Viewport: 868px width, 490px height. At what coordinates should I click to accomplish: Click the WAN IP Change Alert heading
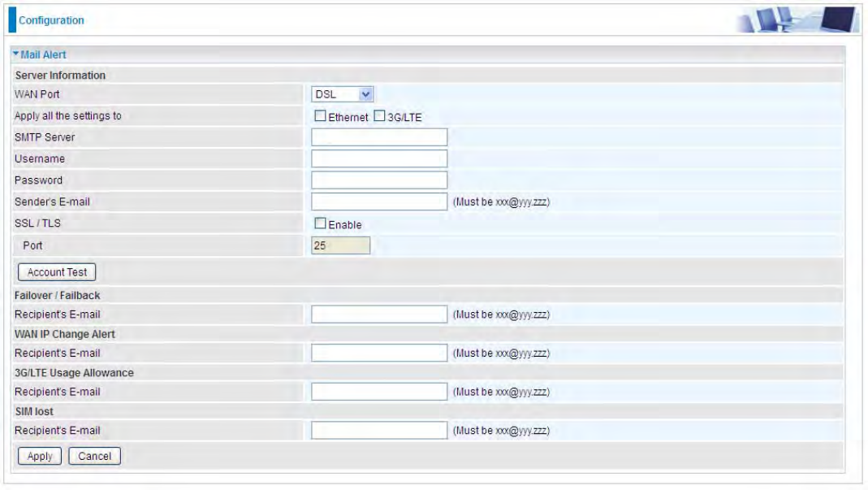coord(65,334)
